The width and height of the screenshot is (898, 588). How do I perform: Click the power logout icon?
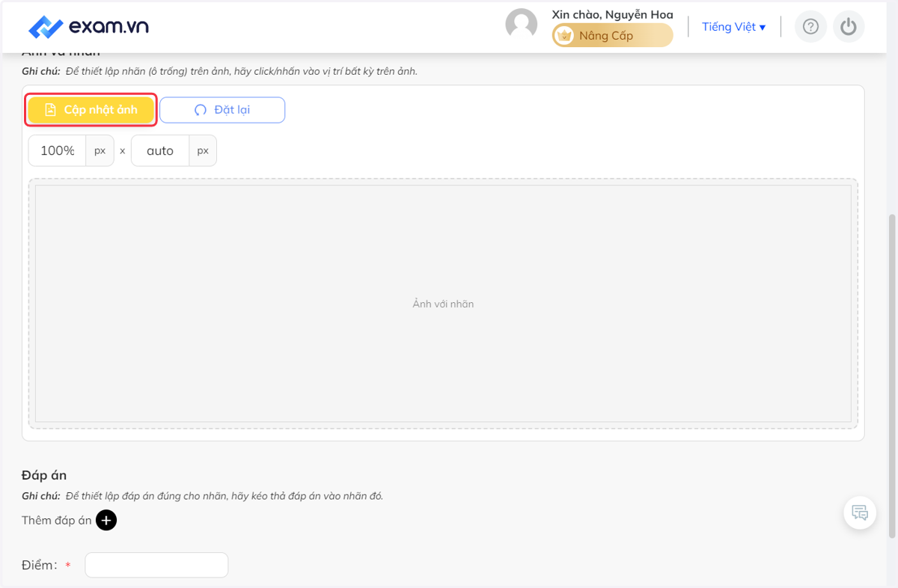pos(848,27)
